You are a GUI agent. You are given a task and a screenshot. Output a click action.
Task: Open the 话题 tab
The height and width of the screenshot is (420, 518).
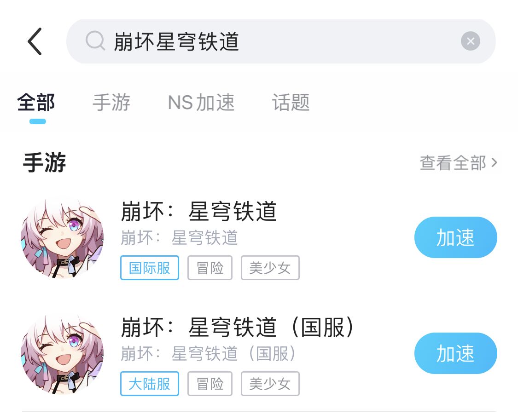click(x=291, y=102)
